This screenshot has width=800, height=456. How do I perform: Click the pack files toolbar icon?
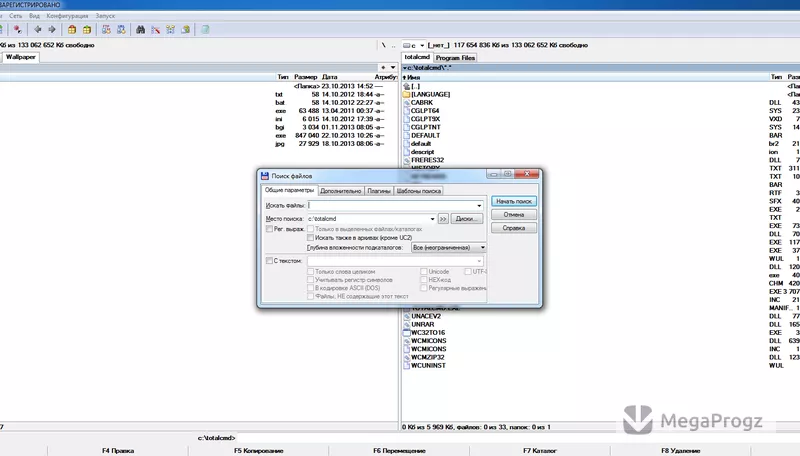(x=72, y=30)
